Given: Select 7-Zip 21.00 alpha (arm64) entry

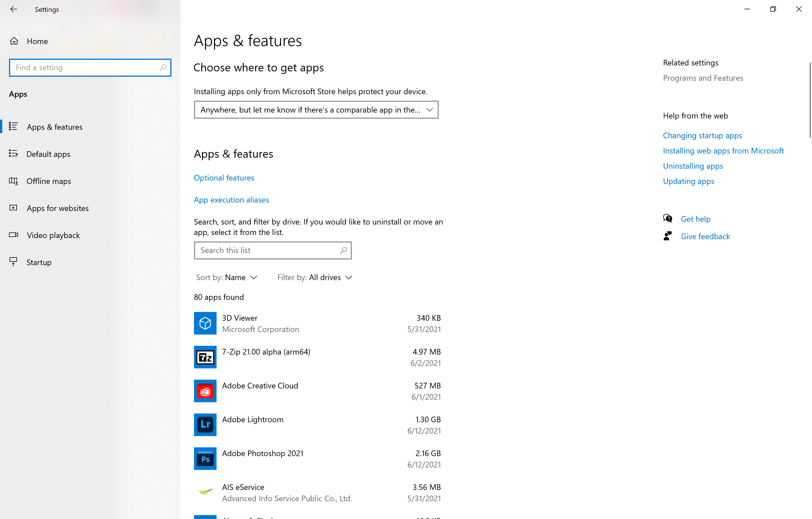Looking at the screenshot, I should point(317,357).
